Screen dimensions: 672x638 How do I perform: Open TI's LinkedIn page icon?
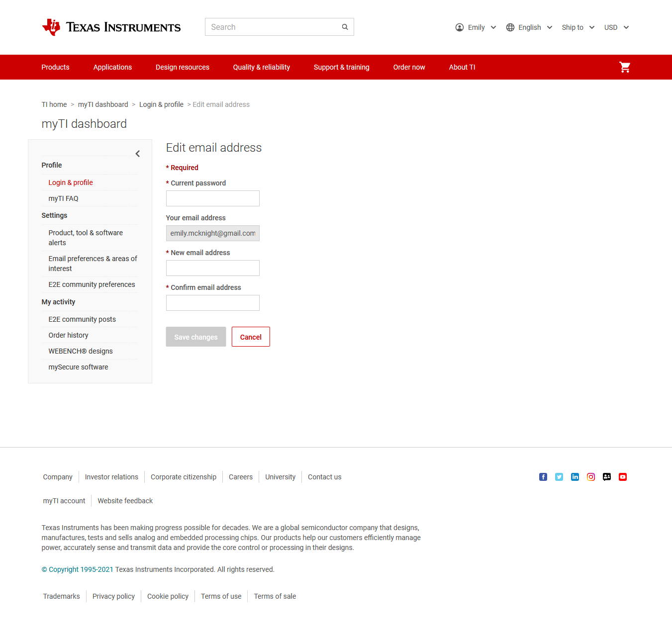tap(575, 477)
